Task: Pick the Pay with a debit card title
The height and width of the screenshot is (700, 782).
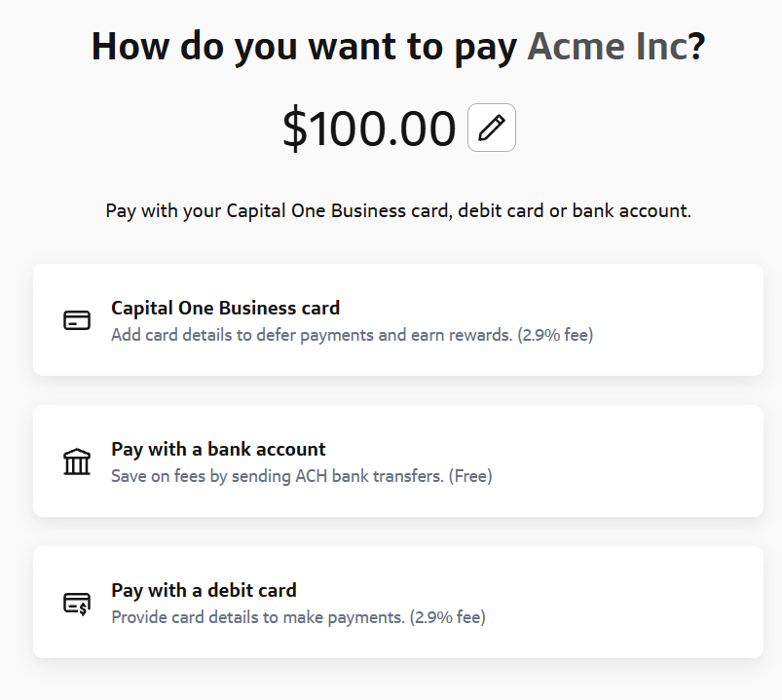Action: click(204, 590)
